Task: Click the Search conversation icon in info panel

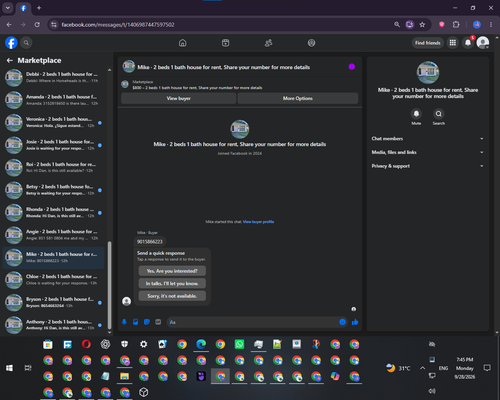Action: point(439,114)
